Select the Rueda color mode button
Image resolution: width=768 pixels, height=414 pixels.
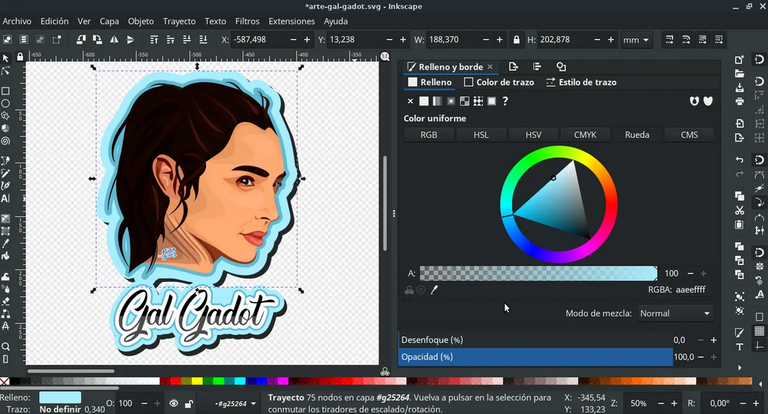(637, 135)
